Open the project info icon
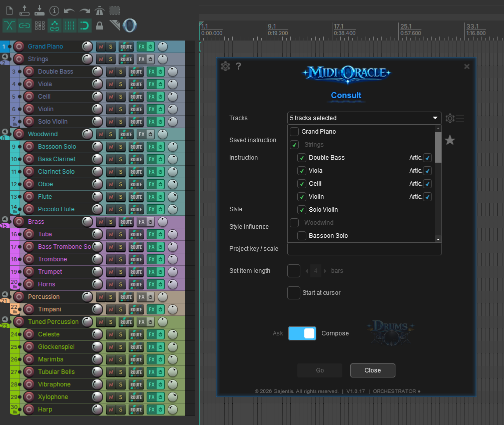 [55, 11]
